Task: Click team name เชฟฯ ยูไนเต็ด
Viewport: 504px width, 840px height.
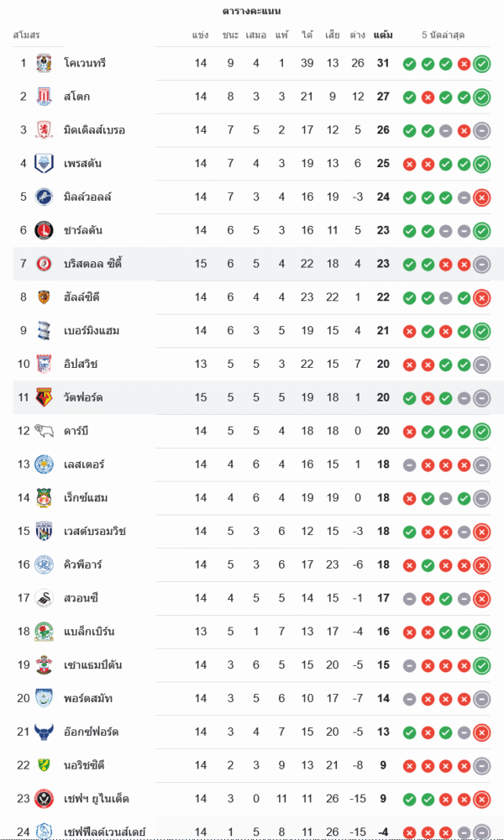Action: (97, 799)
